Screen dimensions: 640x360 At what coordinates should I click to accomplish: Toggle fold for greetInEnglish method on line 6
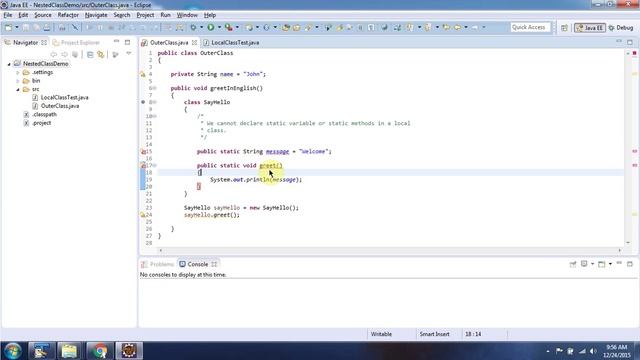pyautogui.click(x=155, y=88)
